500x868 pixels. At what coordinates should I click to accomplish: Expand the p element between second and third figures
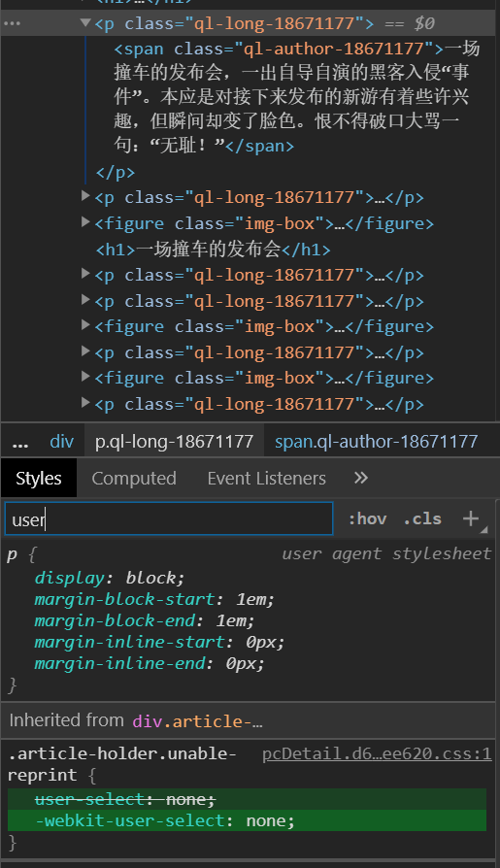click(x=85, y=351)
